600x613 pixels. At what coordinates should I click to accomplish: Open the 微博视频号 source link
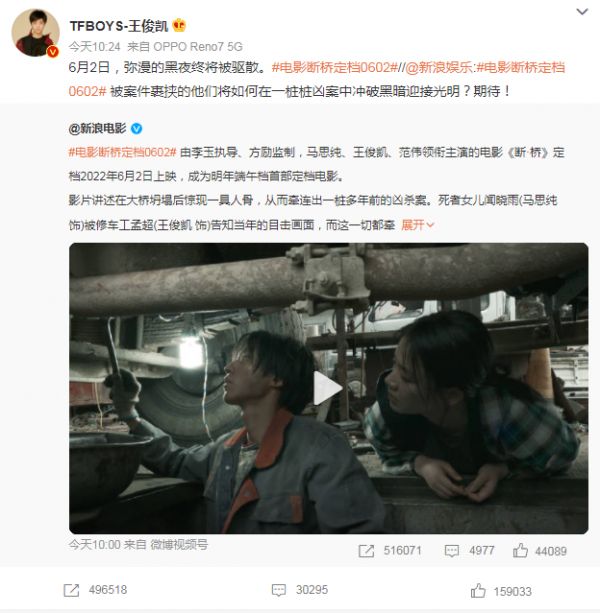(179, 544)
